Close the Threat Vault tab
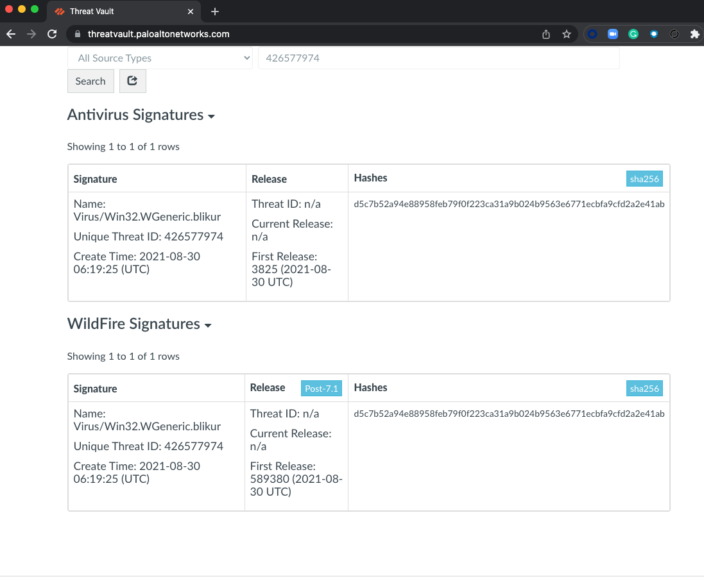This screenshot has width=704, height=588. (191, 12)
